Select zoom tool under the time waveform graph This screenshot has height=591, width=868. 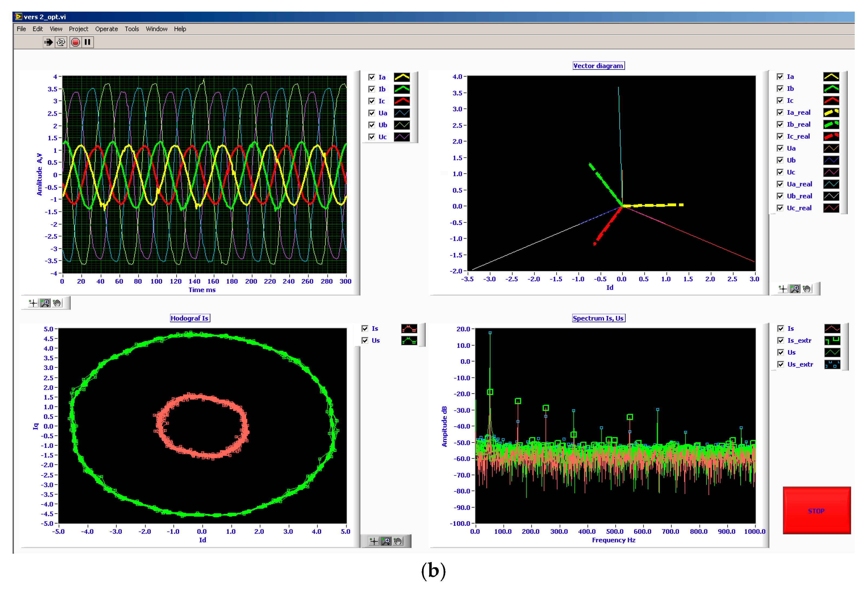(45, 303)
